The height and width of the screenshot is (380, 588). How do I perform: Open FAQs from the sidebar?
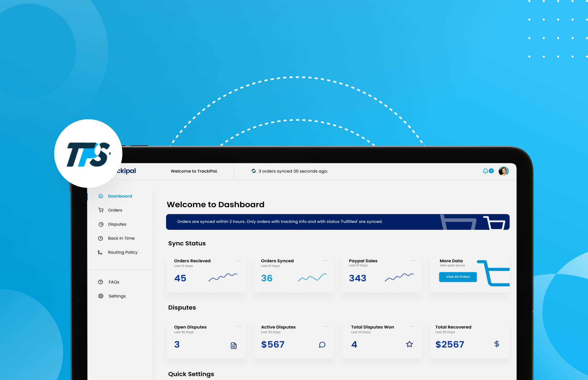tap(114, 282)
